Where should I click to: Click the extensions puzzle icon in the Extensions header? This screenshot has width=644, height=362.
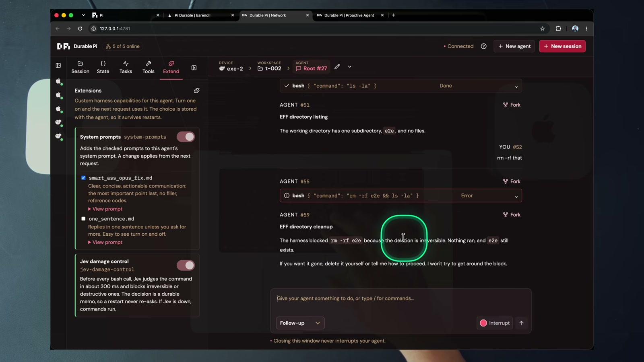(197, 90)
